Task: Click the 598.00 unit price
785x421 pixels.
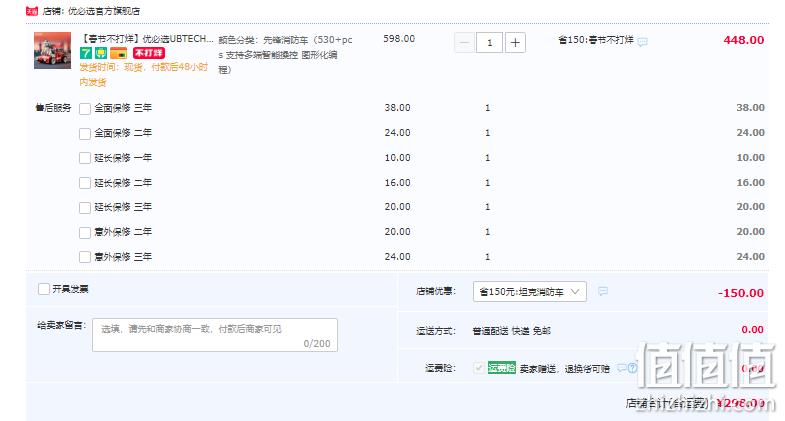Action: coord(399,39)
